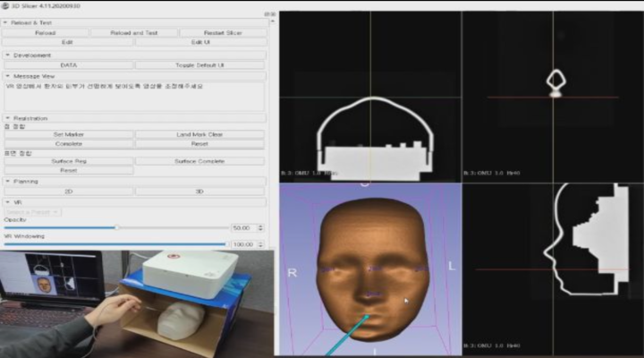644x358 pixels.
Task: Collapse the Registration section arrow
Action: [7, 118]
